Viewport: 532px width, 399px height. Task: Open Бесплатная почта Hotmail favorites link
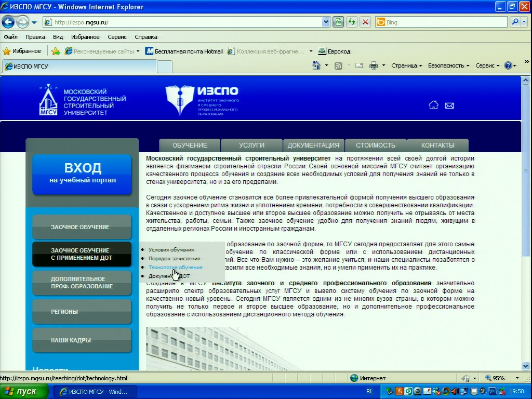pos(184,51)
